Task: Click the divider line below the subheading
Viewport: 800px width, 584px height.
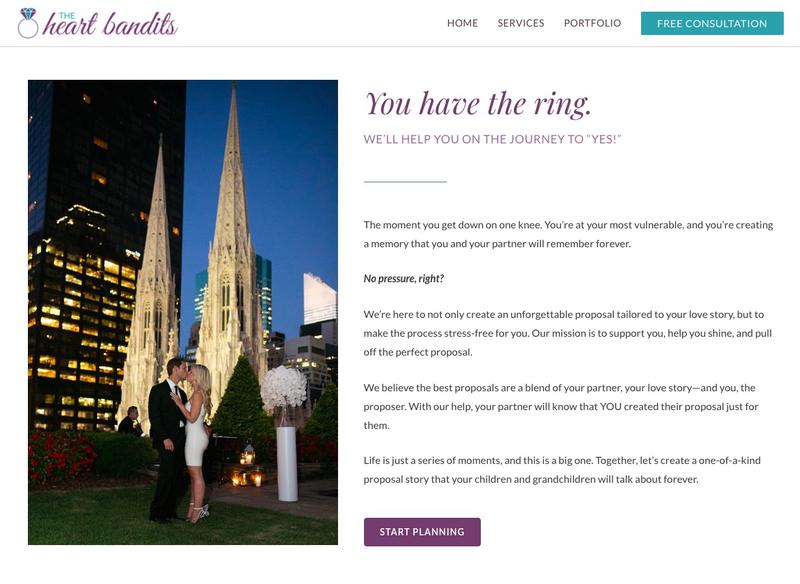Action: click(405, 182)
